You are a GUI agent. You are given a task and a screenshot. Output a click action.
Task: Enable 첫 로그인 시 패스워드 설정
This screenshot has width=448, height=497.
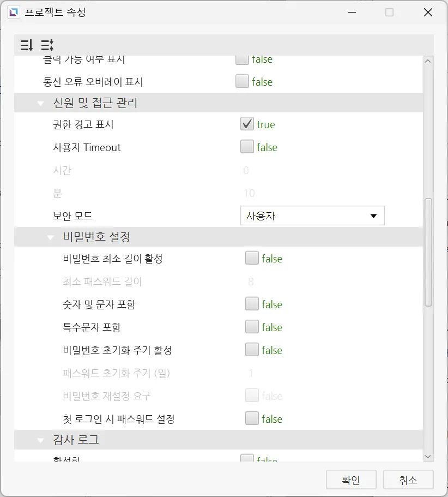tap(252, 418)
